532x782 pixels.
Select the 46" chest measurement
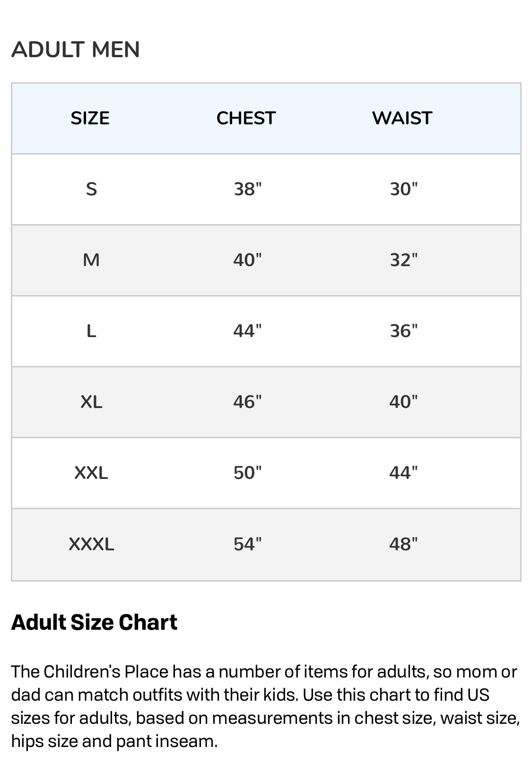[x=247, y=402]
